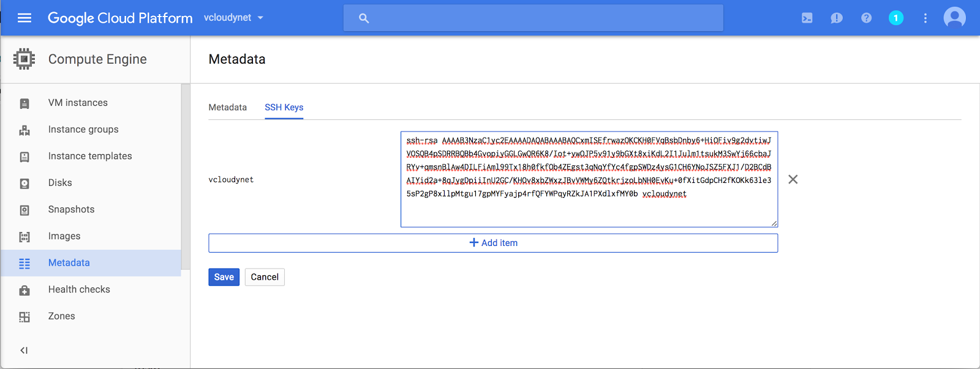Open the user account avatar

[x=954, y=18]
